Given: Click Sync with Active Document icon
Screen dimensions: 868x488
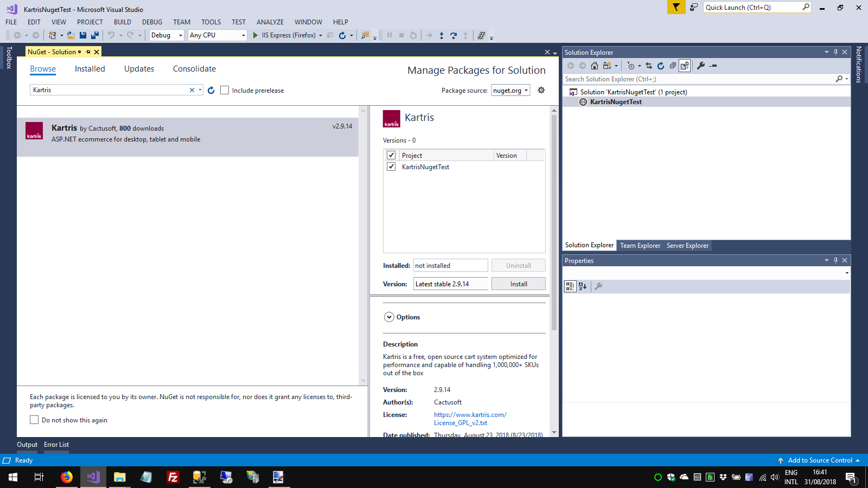Looking at the screenshot, I should (649, 66).
